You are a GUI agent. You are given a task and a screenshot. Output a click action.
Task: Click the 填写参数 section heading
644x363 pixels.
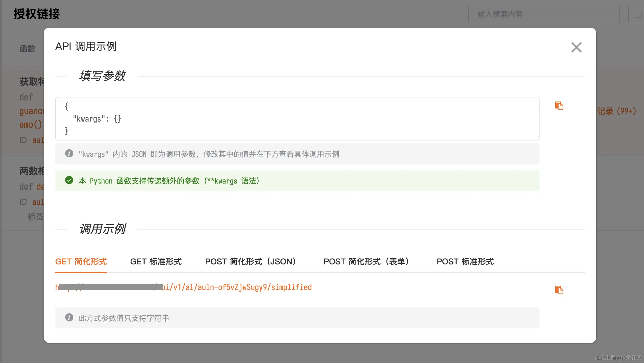(x=102, y=76)
